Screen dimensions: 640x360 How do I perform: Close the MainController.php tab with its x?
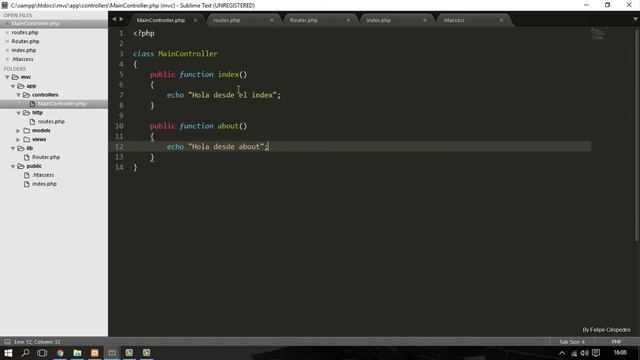coord(195,20)
